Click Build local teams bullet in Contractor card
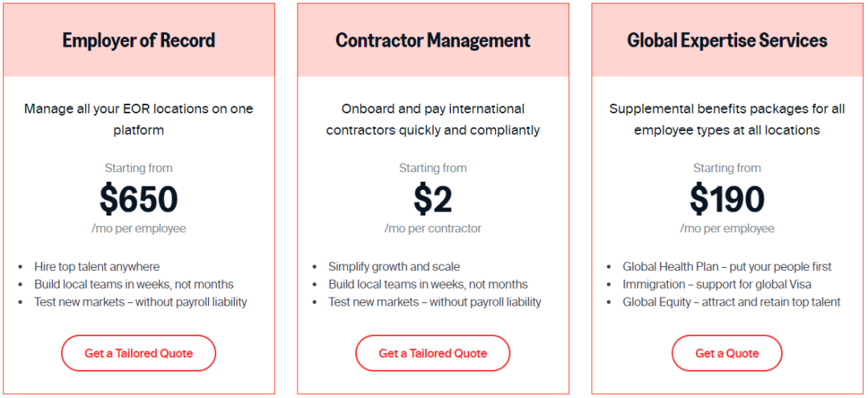 428,285
